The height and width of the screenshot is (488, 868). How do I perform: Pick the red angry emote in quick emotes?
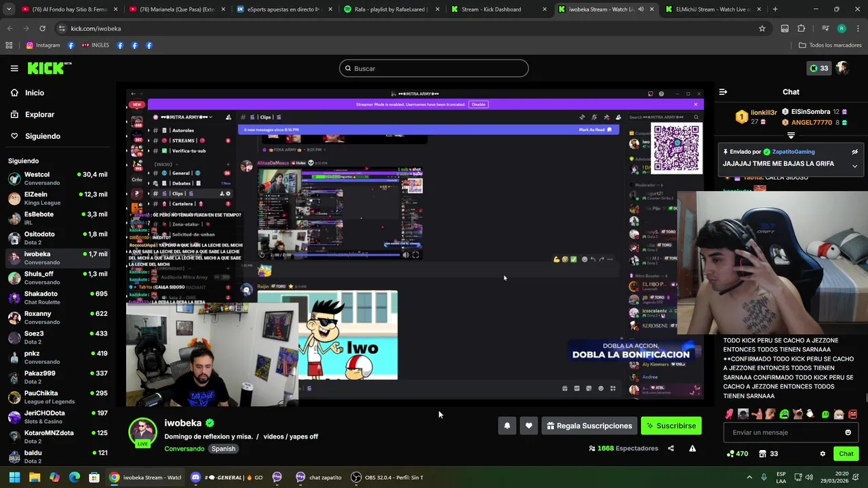pos(852,414)
